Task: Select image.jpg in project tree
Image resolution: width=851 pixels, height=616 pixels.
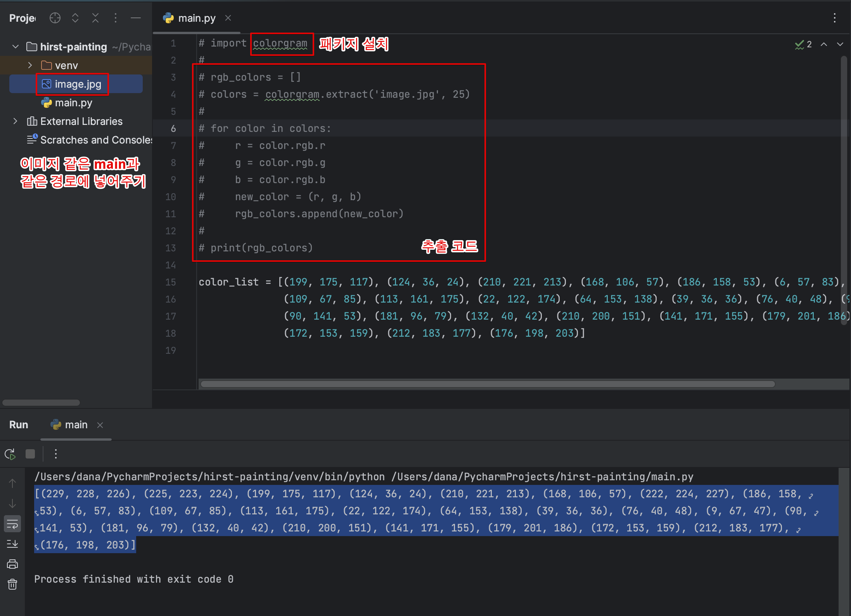Action: point(76,84)
